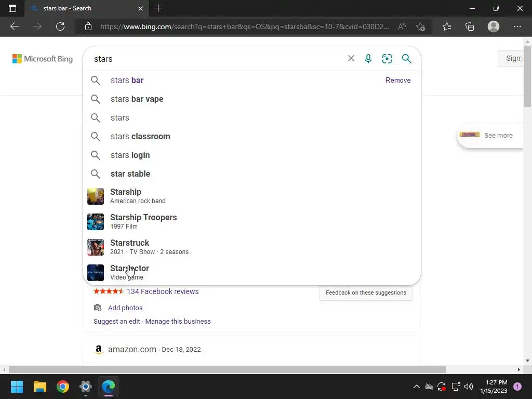The width and height of the screenshot is (532, 399).
Task: Open a new browser tab
Action: pos(158,8)
